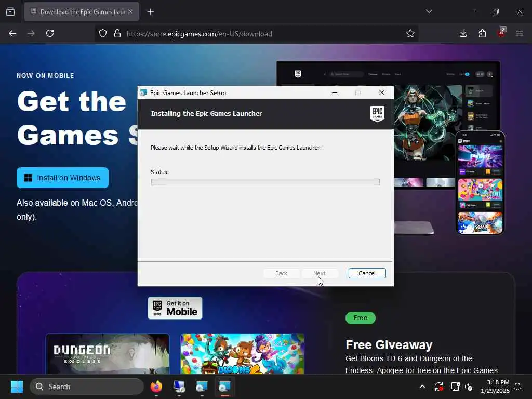Click the disabled Next button in setup
Viewport: 532px width, 399px height.
(x=320, y=273)
